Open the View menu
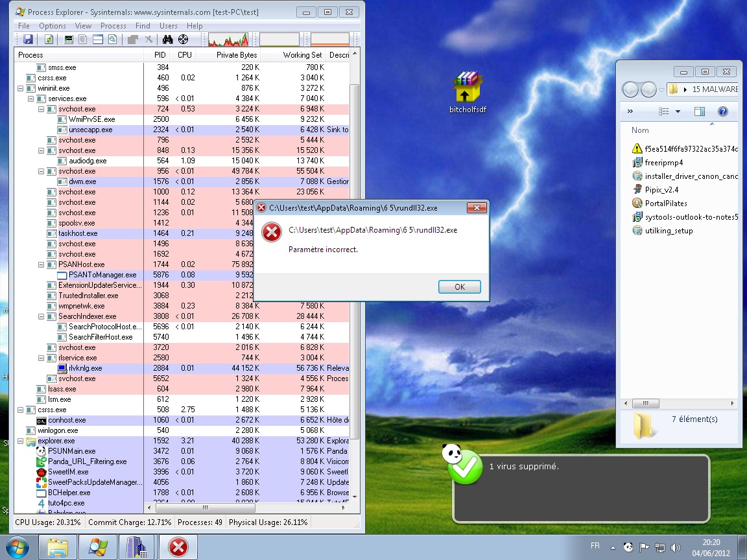The image size is (747, 560). pos(83,26)
